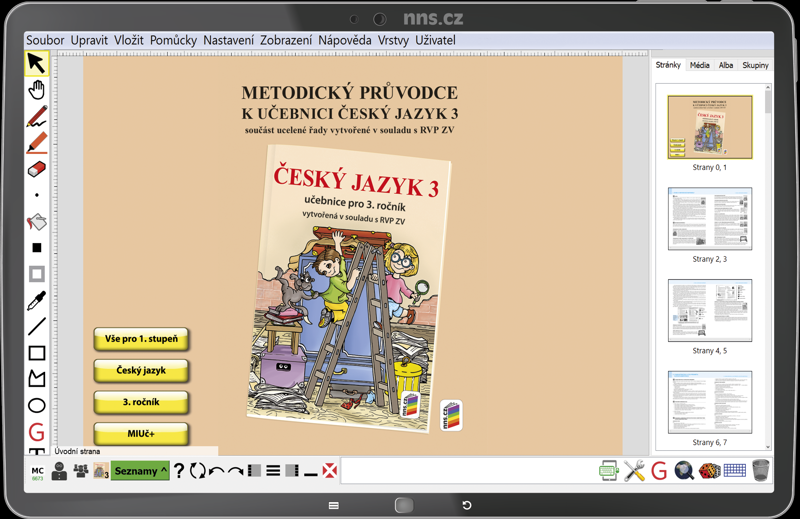Screen dimensions: 800x519
Task: Click the red G tool in left toolbar
Action: (37, 432)
